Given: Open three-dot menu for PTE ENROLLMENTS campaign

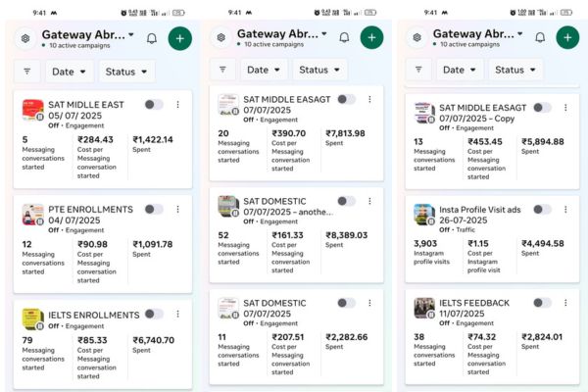Looking at the screenshot, I should (177, 210).
